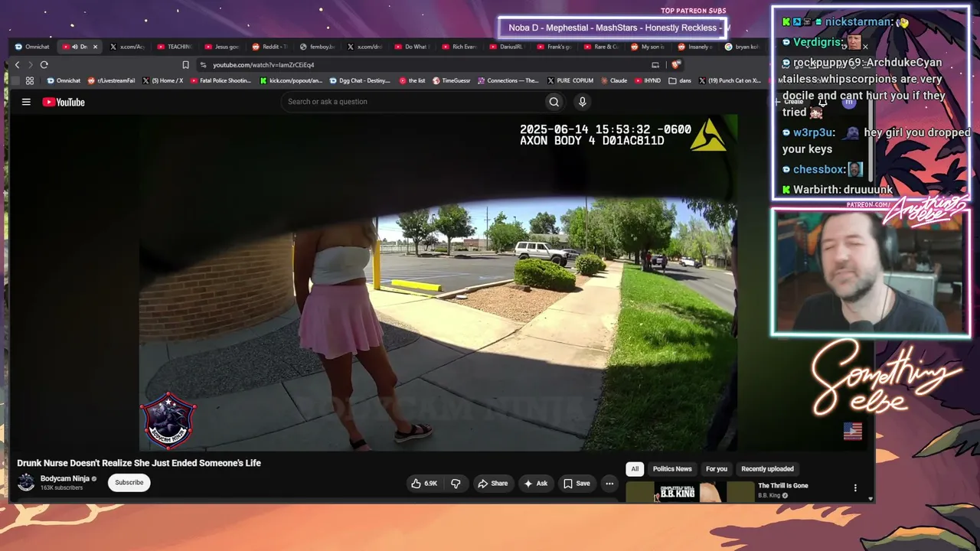
Task: Open the r/LivestreamFail bookmark
Action: click(x=112, y=80)
